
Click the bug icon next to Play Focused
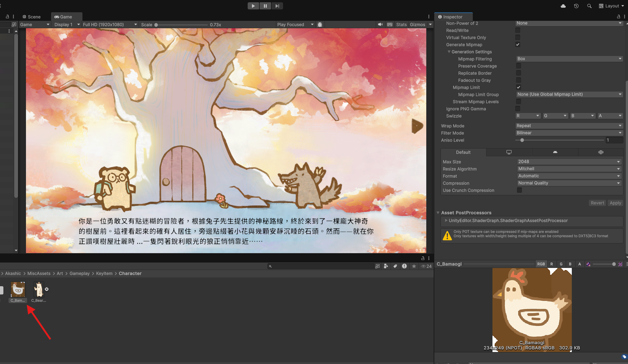[x=320, y=25]
